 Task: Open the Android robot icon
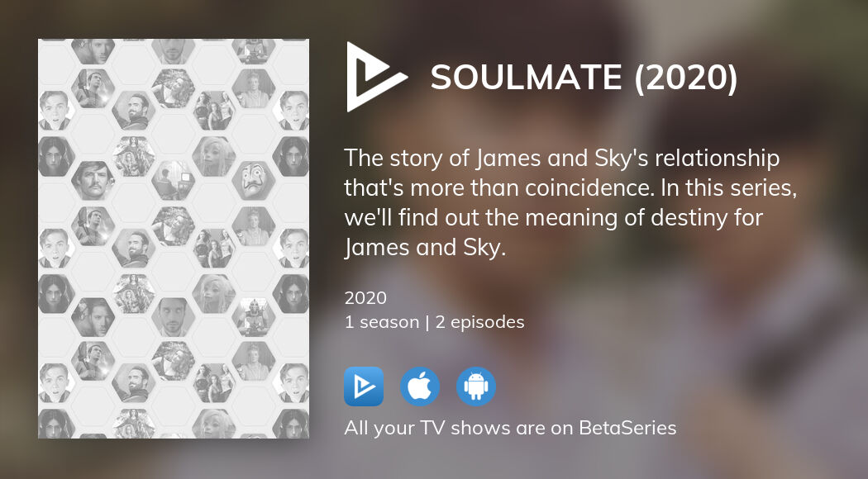coord(476,387)
